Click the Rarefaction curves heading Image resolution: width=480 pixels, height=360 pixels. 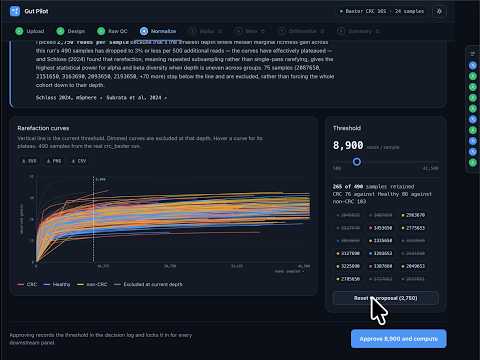[43, 128]
